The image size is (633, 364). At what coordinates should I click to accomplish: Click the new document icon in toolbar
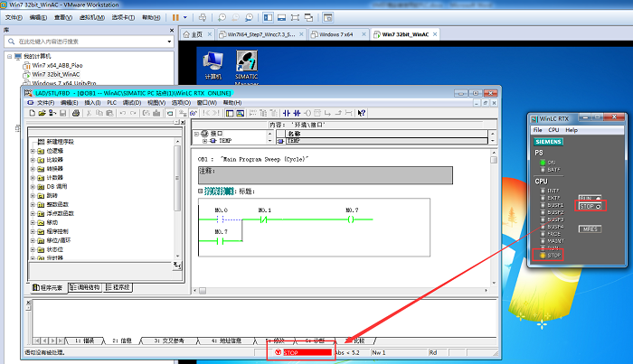32,113
